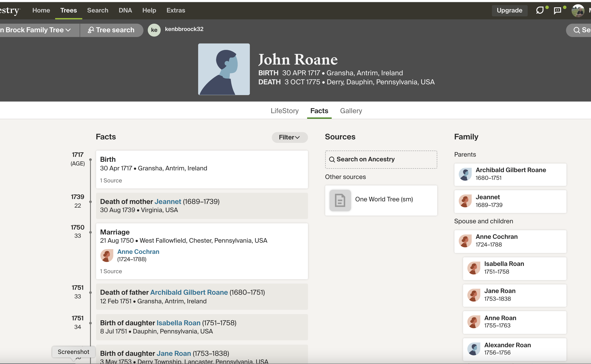
Task: Click the Upgrade button
Action: 509,10
